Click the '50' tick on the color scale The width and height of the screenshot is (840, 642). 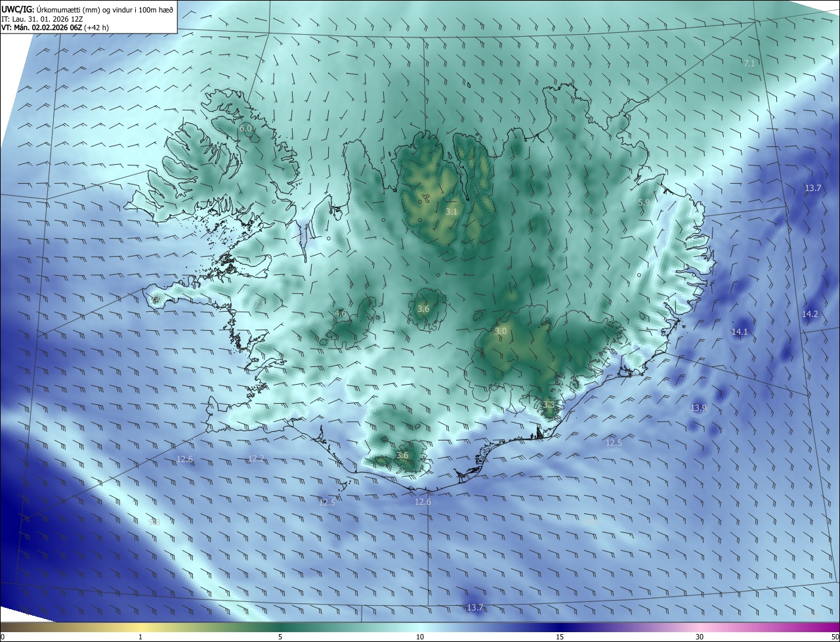835,637
